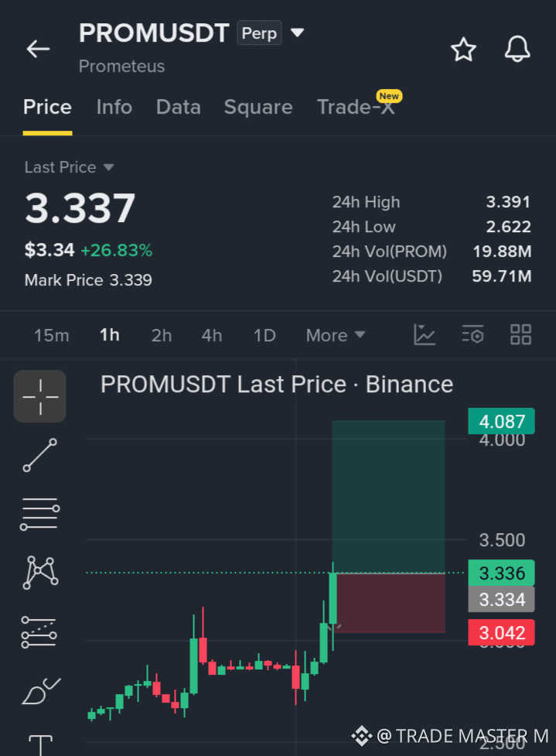Click the PROMUSDT Last Price · Binance chart title
The image size is (556, 756).
(277, 385)
